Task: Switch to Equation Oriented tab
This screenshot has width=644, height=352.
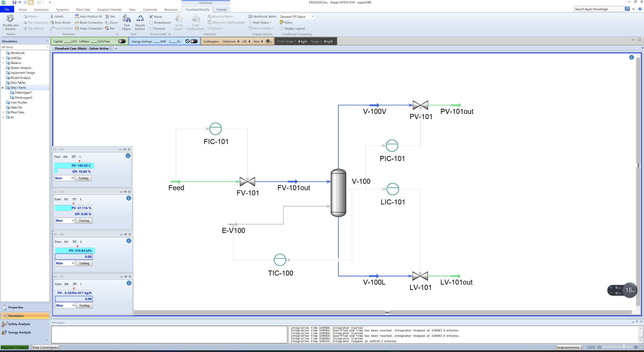Action: (x=109, y=10)
